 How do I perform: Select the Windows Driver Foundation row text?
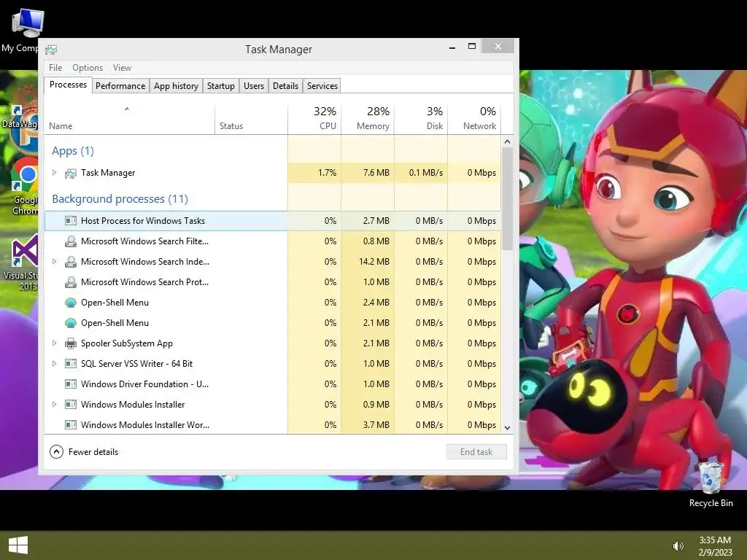tap(145, 384)
